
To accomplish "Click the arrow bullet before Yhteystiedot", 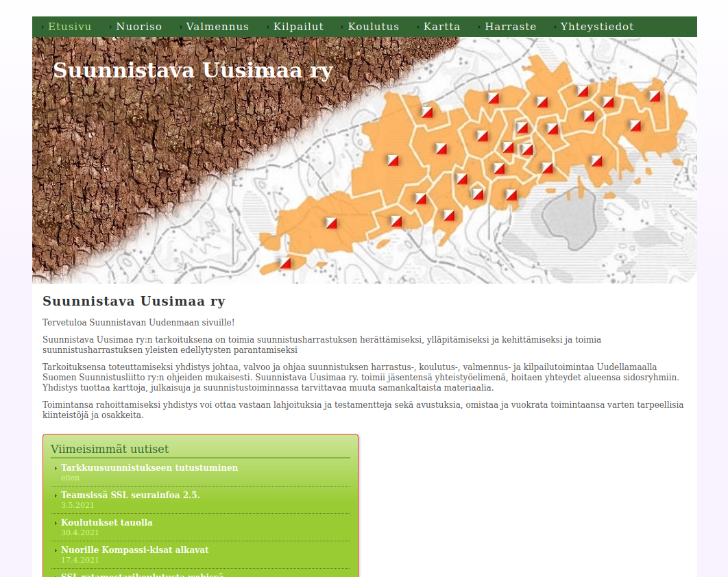I will pyautogui.click(x=556, y=27).
